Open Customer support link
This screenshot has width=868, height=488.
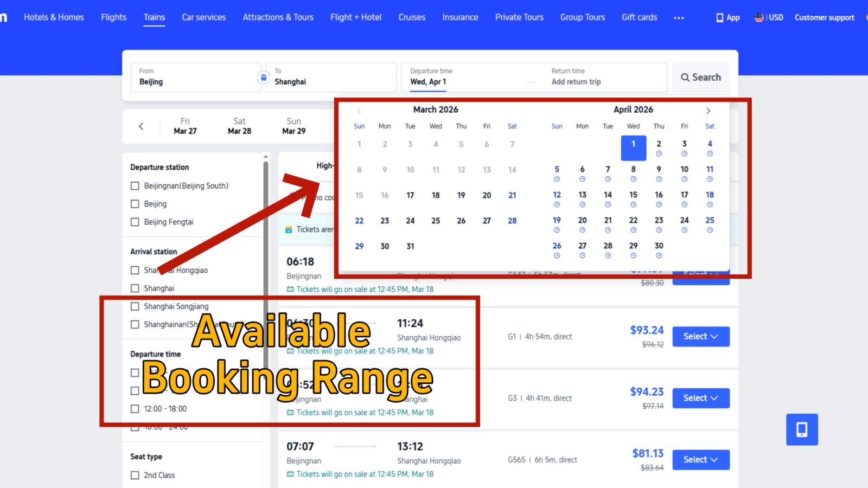(x=825, y=17)
